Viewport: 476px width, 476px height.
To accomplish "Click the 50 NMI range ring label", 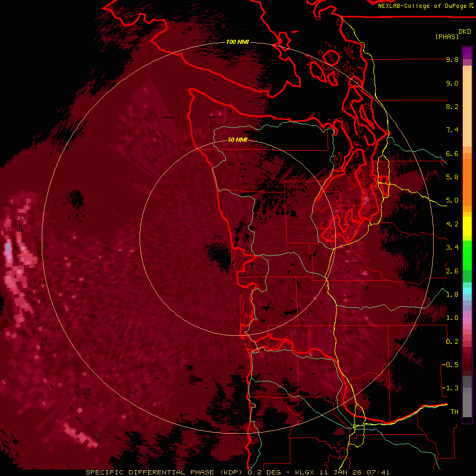I will coord(237,140).
